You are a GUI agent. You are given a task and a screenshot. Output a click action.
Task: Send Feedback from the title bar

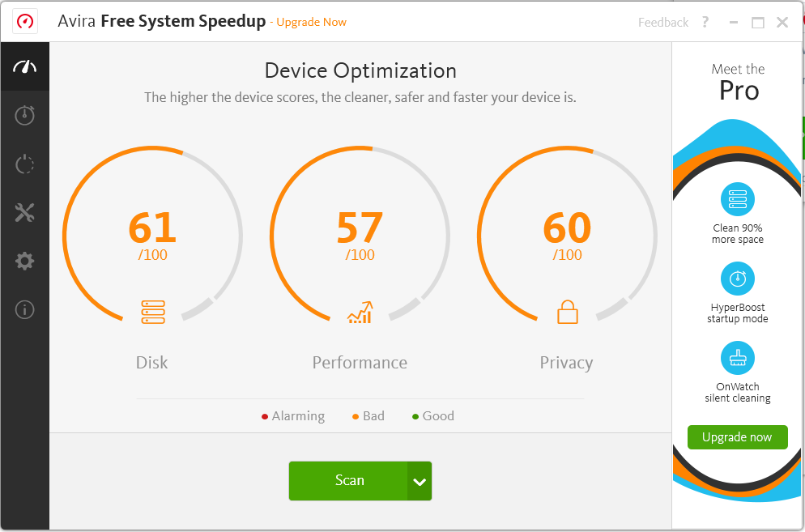[x=662, y=22]
